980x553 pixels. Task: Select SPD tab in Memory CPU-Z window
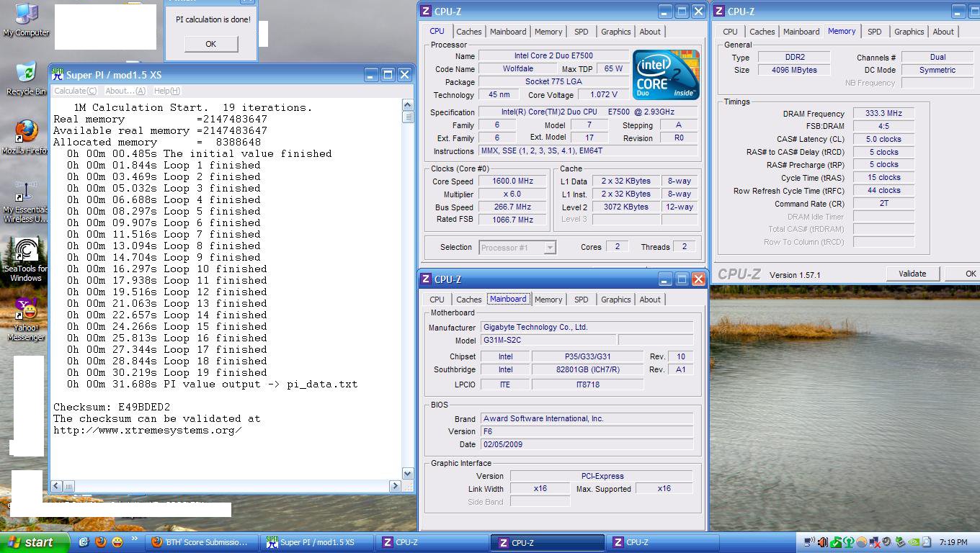[x=874, y=32]
